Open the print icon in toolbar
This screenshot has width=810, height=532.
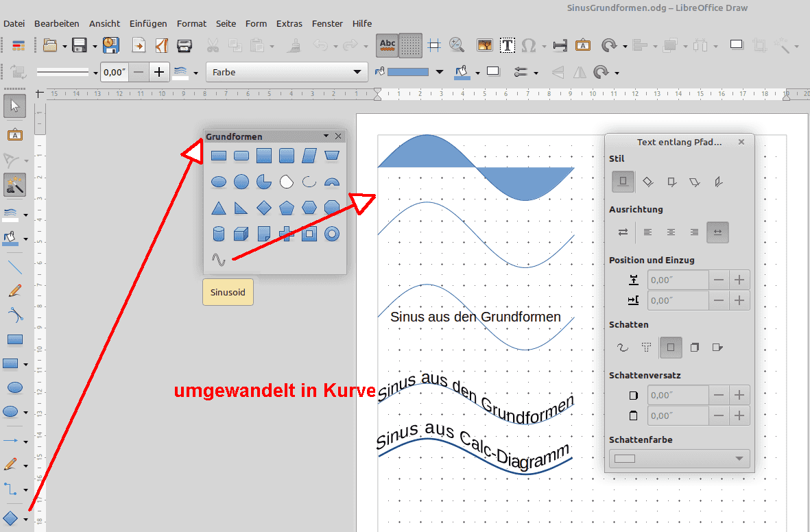pos(184,45)
